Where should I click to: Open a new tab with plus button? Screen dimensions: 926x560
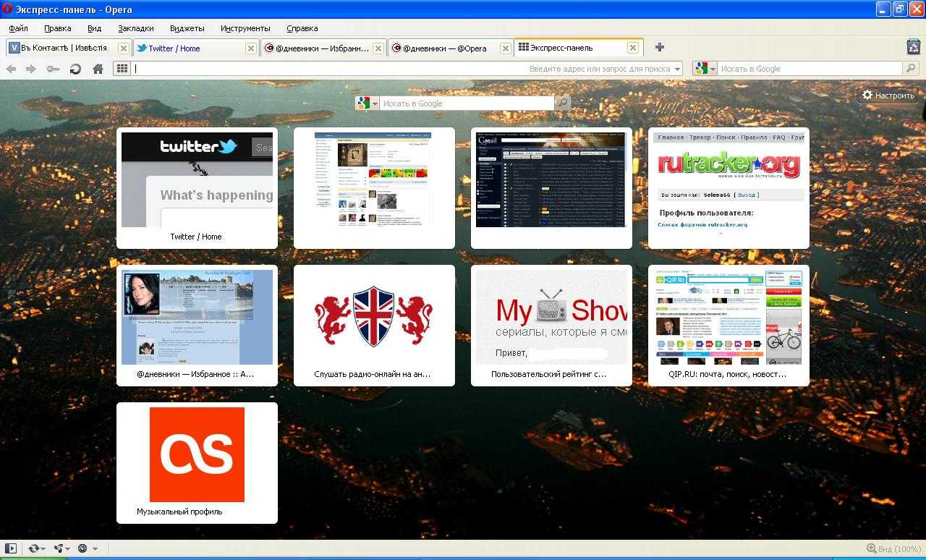tap(659, 47)
